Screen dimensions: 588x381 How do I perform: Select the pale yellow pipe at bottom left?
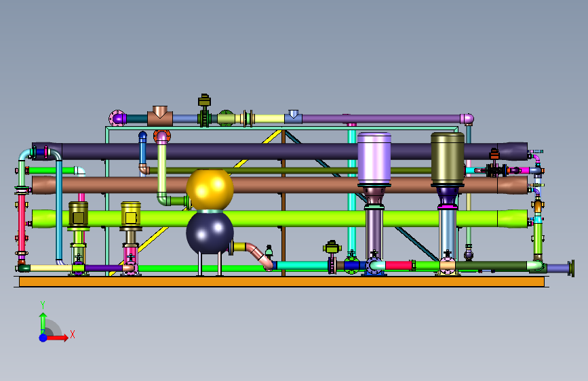pos(51,268)
